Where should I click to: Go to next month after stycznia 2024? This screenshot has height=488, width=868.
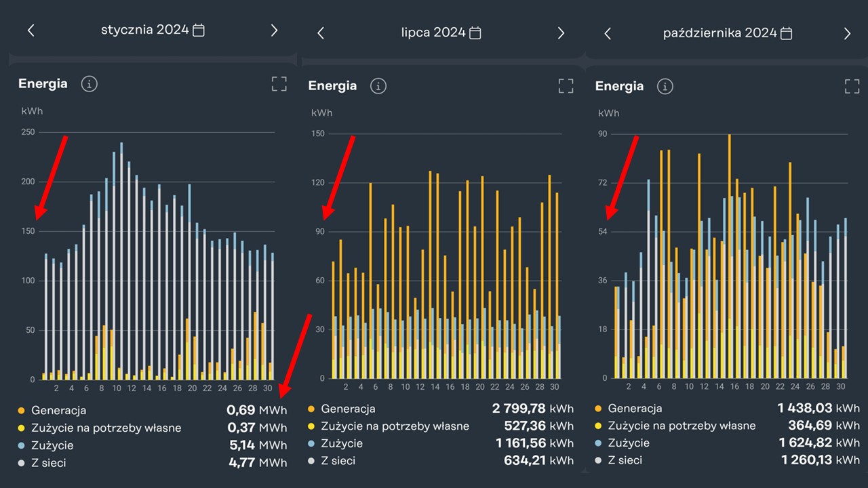coord(274,30)
